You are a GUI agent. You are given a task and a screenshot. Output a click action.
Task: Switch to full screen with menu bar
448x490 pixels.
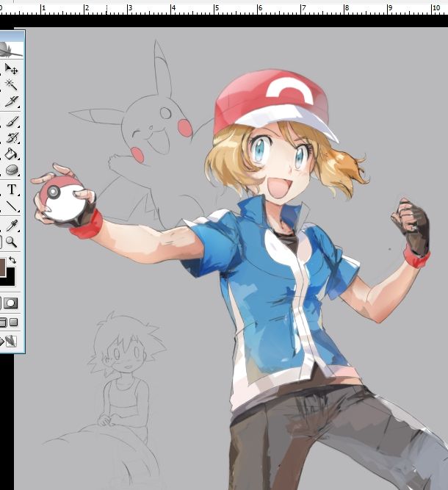pos(3,323)
